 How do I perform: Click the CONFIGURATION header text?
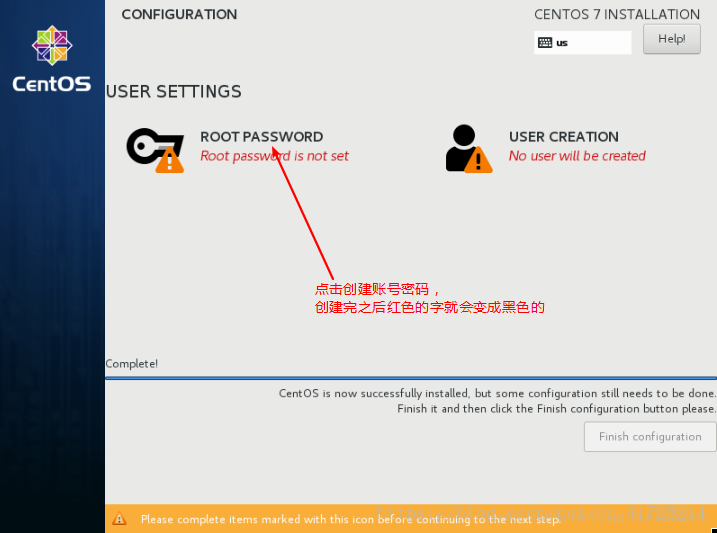point(179,15)
